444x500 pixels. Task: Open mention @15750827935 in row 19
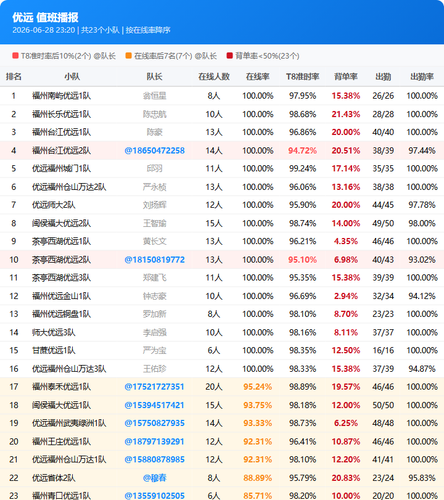[x=154, y=423]
